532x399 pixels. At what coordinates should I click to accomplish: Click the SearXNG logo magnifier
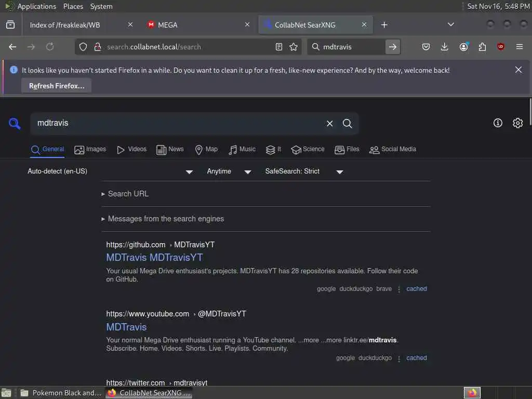pos(15,123)
